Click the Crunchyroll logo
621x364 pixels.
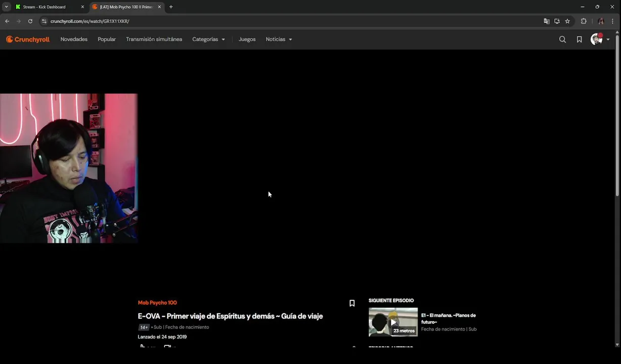click(28, 39)
